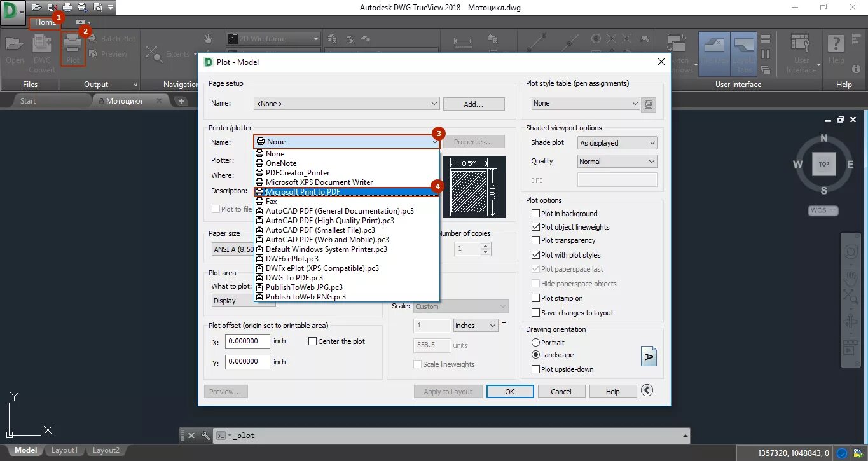
Task: Click the Pan hand in navigation bar
Action: point(850,277)
